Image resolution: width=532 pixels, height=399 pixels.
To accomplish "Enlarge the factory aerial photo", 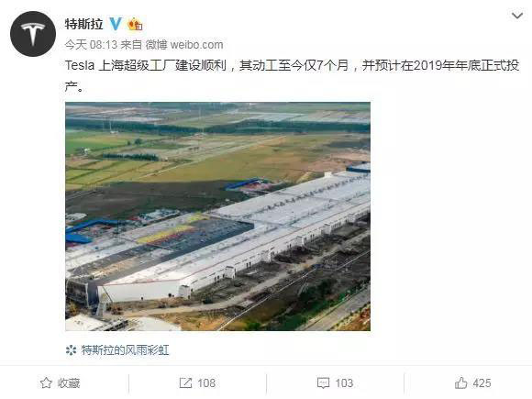I will click(x=217, y=216).
